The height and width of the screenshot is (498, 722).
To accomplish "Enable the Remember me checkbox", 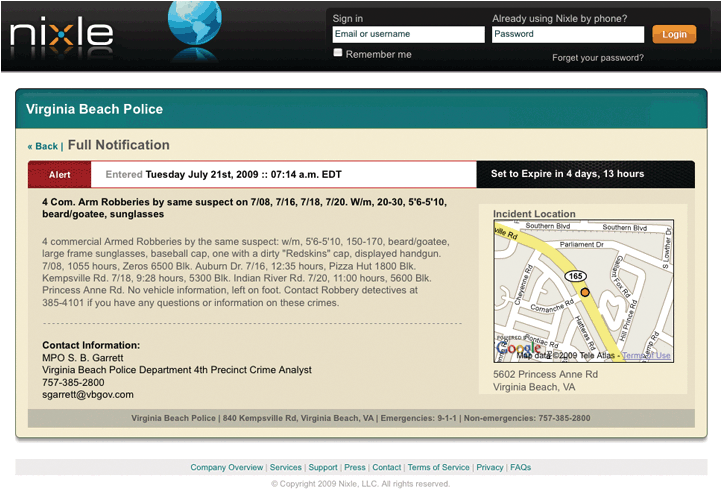I will coord(338,53).
